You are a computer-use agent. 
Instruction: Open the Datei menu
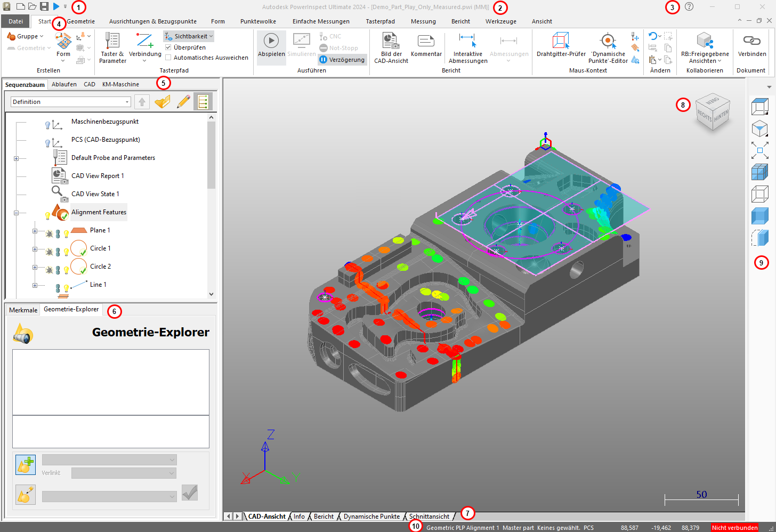15,21
